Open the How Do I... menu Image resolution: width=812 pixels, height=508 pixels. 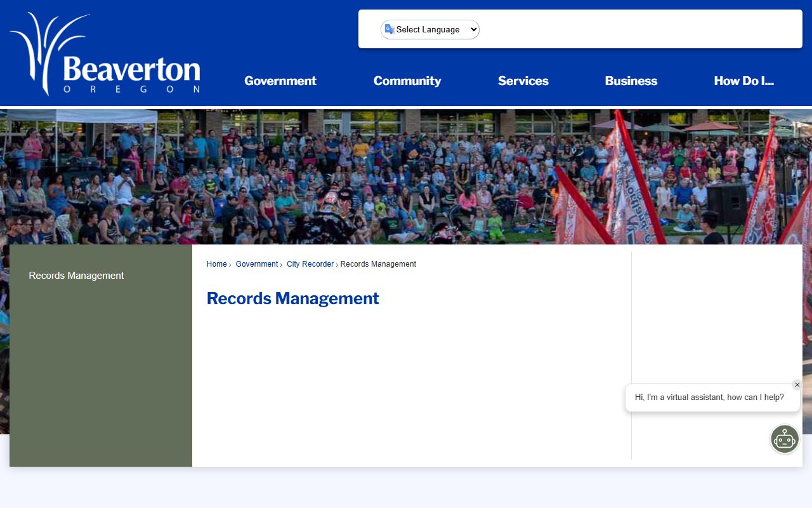click(x=744, y=81)
